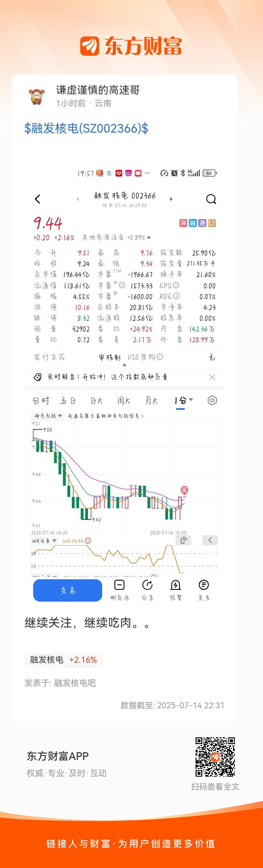Rotate chart to landscape view
263x868 pixels.
point(183,540)
